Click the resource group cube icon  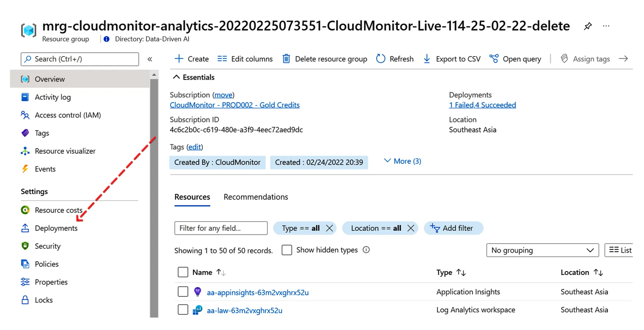click(29, 30)
